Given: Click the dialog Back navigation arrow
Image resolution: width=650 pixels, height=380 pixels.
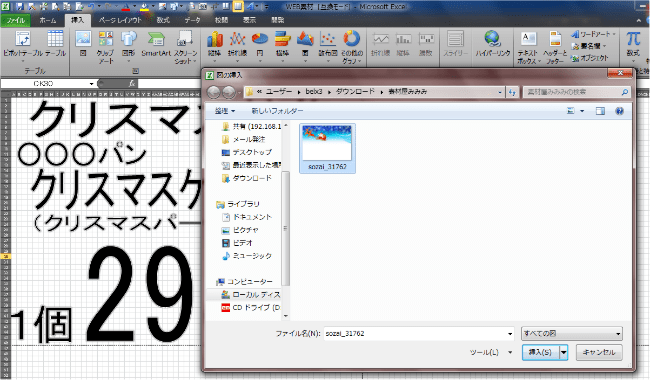Looking at the screenshot, I should pyautogui.click(x=213, y=92).
